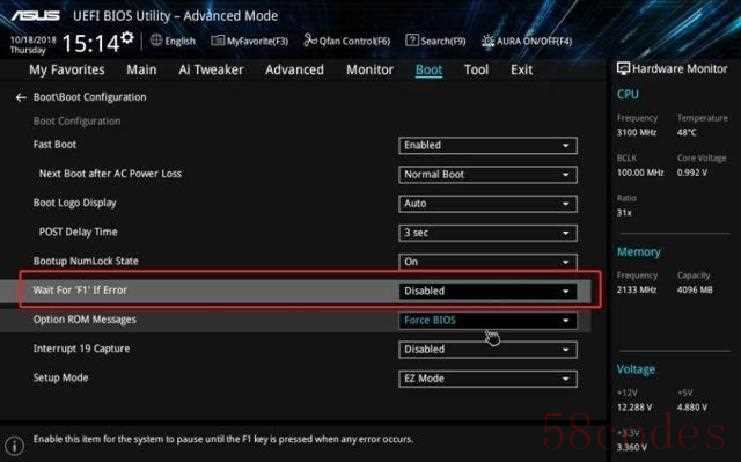The width and height of the screenshot is (741, 462).
Task: Click the 2133 MHz memory frequency value
Action: coord(636,290)
